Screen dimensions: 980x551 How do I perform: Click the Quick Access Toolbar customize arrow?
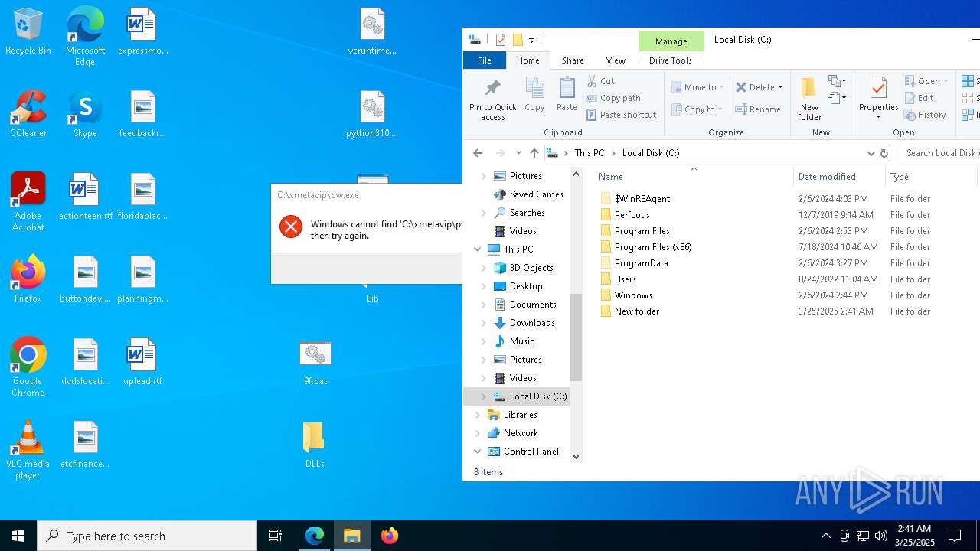531,40
